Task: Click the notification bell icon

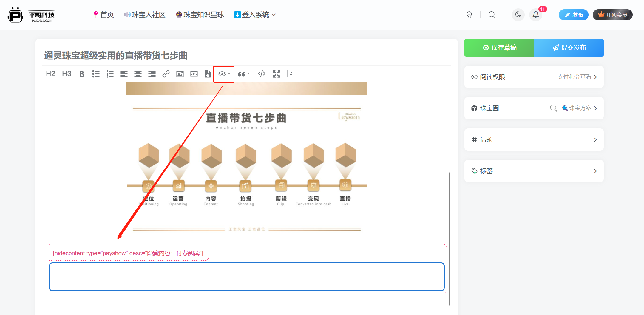Action: (x=535, y=14)
